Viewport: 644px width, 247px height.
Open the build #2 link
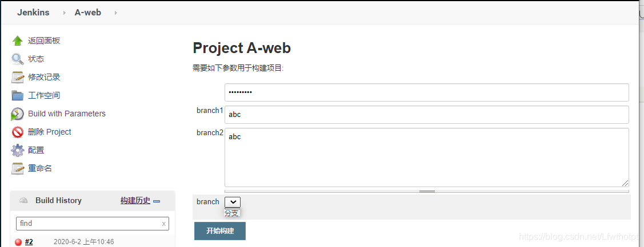[29, 242]
